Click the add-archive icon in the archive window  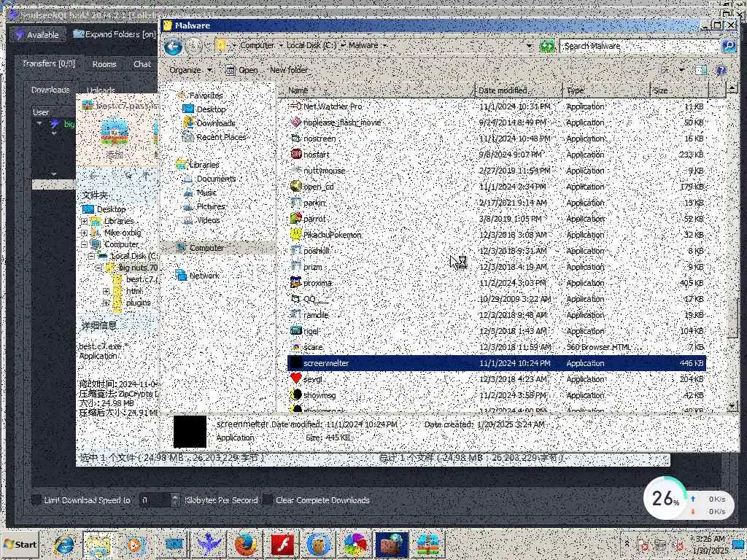pos(115,133)
